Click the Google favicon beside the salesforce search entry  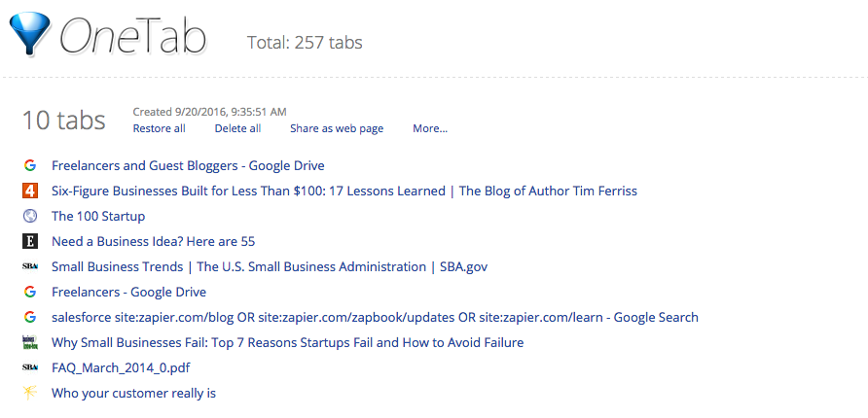point(30,317)
